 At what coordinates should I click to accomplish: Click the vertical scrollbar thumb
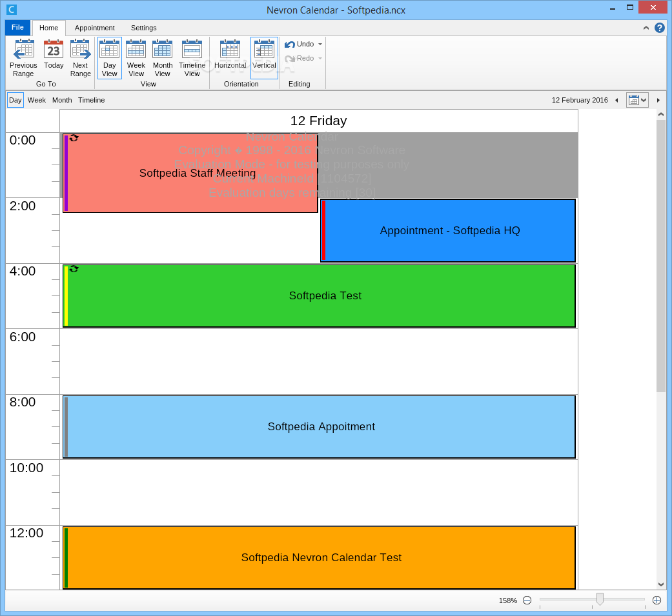[661, 255]
